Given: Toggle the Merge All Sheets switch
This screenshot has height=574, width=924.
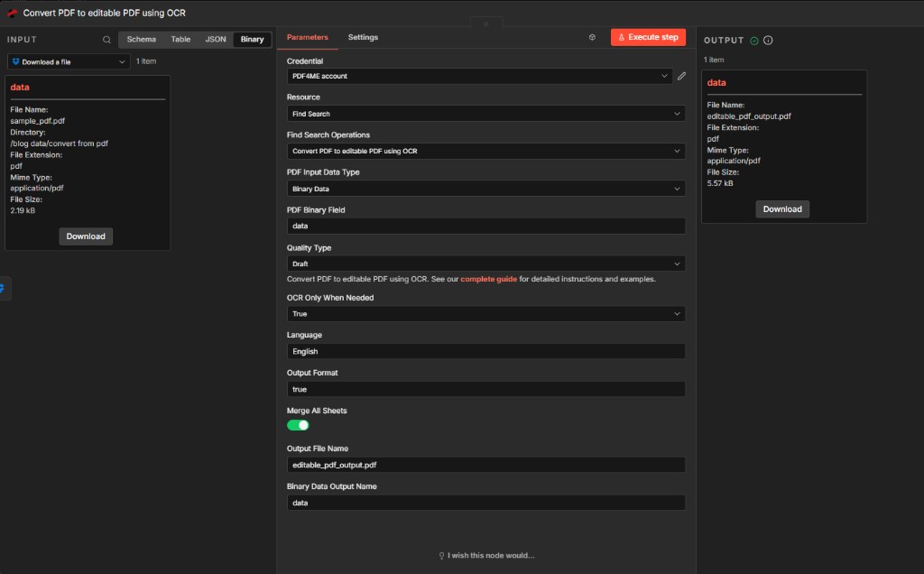Looking at the screenshot, I should pos(298,425).
